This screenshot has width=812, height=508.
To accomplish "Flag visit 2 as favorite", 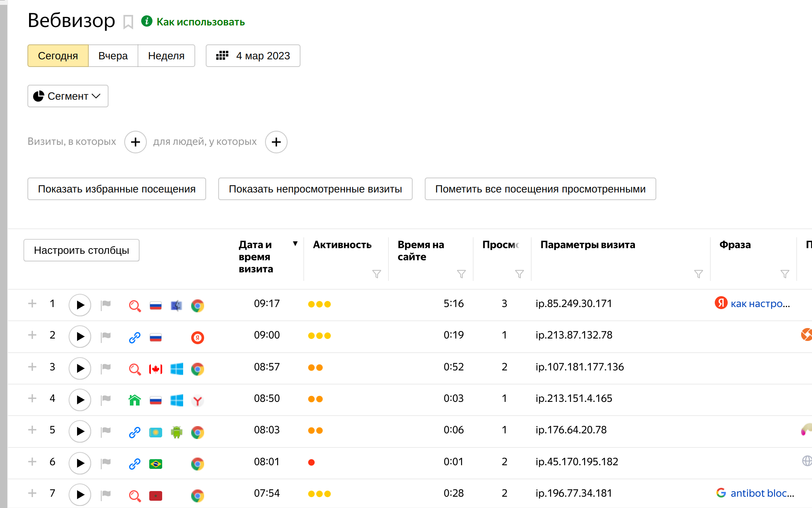I will (x=106, y=336).
